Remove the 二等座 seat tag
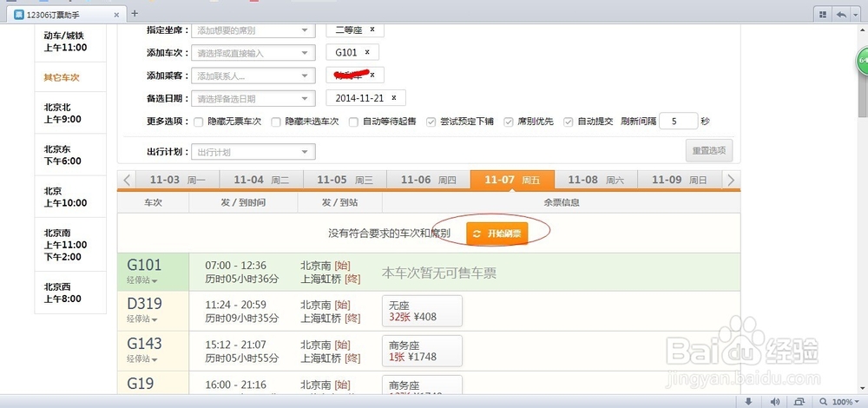The height and width of the screenshot is (408, 868). [372, 30]
